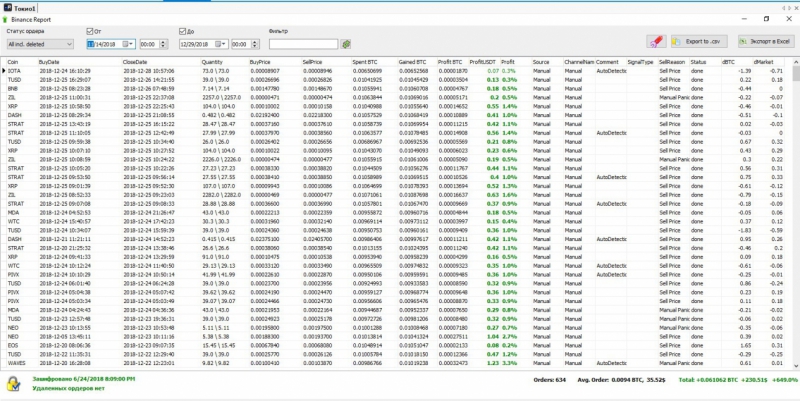Click close date 2018-12-28 10:57:06
The width and height of the screenshot is (800, 401).
tap(148, 71)
